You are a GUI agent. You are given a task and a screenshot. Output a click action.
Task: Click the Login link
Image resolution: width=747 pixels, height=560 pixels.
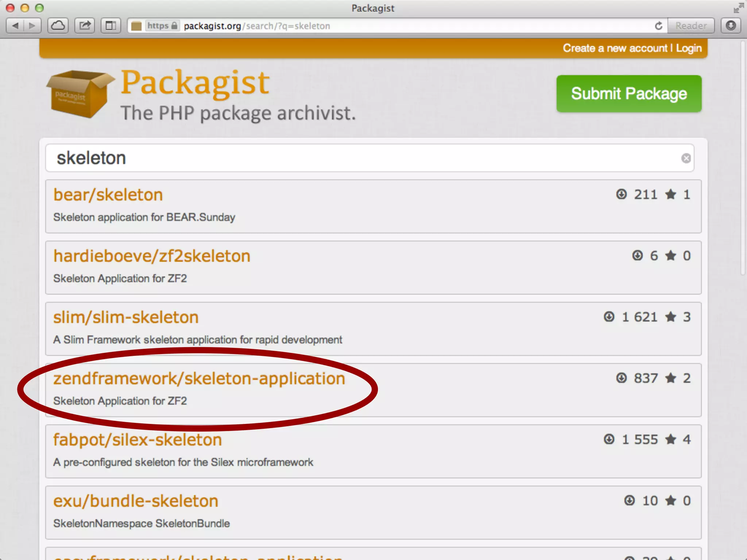[x=689, y=48]
